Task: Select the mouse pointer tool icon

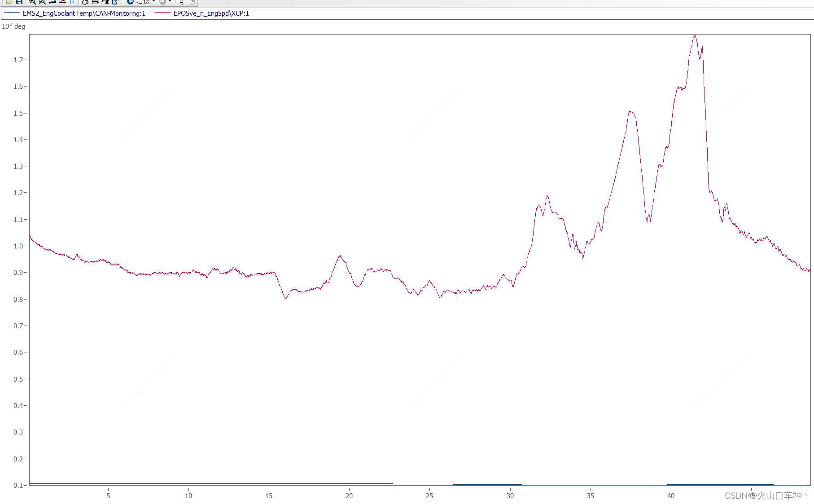Action: pyautogui.click(x=182, y=2)
